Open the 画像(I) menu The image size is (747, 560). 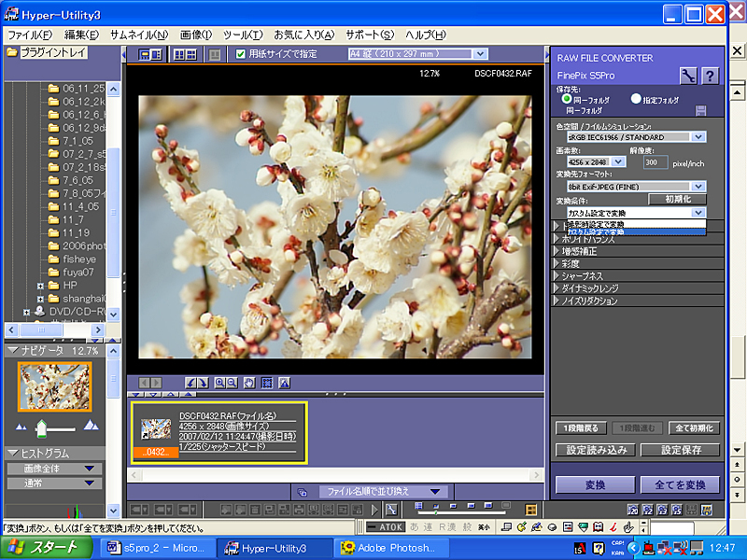tap(196, 35)
